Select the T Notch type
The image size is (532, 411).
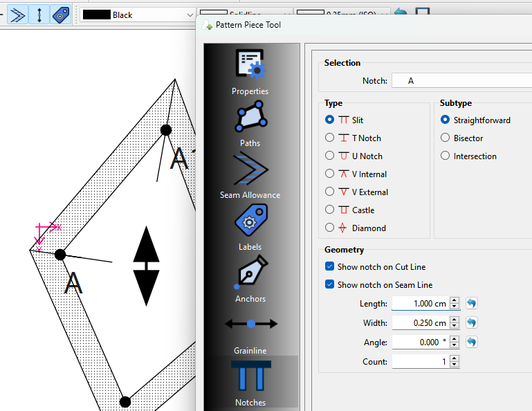point(330,138)
